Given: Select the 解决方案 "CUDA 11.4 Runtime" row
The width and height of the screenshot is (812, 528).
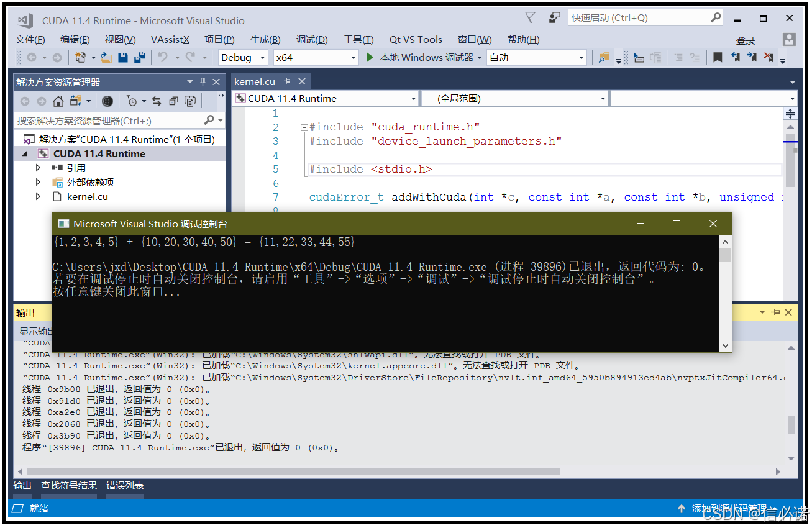Looking at the screenshot, I should click(119, 139).
